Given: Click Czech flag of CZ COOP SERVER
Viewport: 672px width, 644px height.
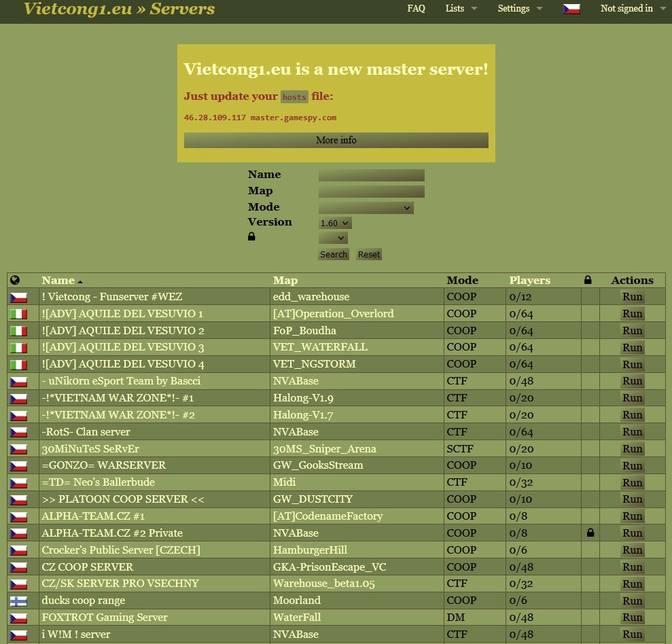Looking at the screenshot, I should (18, 567).
